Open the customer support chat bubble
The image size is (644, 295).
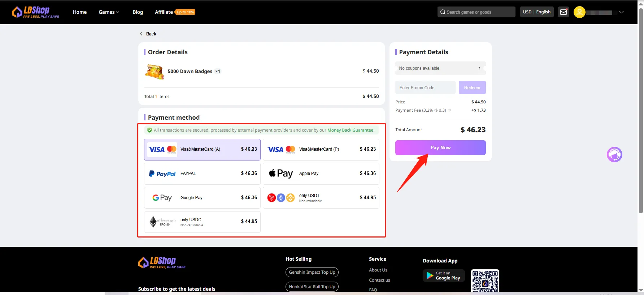click(614, 154)
